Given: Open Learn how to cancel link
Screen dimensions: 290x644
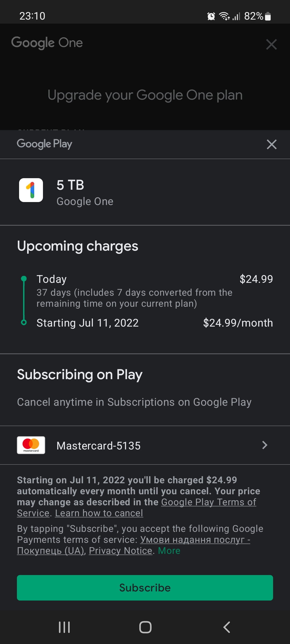Looking at the screenshot, I should pyautogui.click(x=99, y=513).
